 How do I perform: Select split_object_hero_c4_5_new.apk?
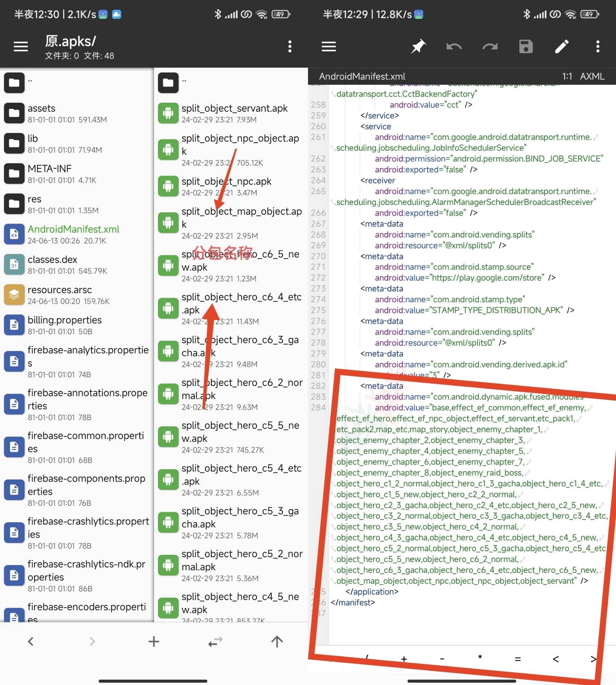coord(231,605)
